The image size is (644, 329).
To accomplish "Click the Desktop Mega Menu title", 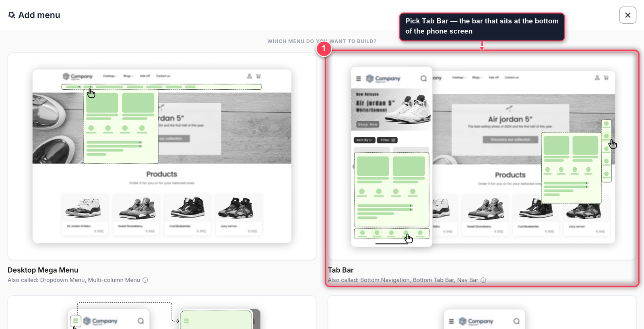I will tap(43, 270).
